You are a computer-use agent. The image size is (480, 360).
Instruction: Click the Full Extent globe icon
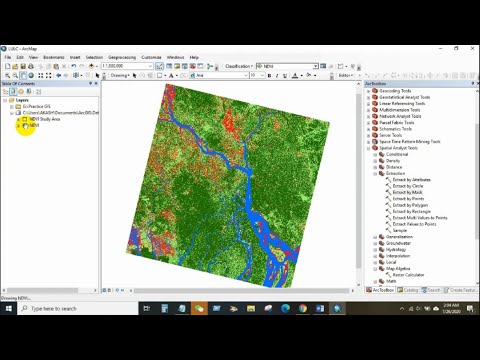coord(31,76)
